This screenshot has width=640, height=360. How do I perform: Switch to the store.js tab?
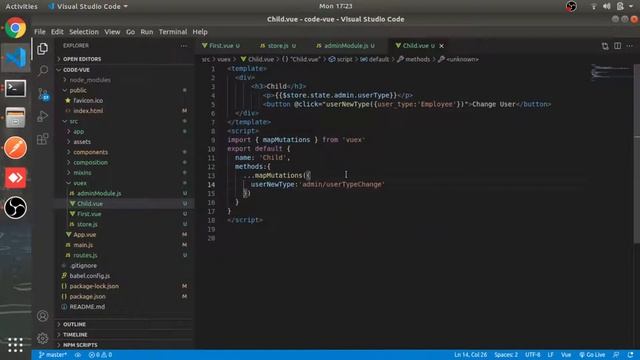click(x=279, y=46)
